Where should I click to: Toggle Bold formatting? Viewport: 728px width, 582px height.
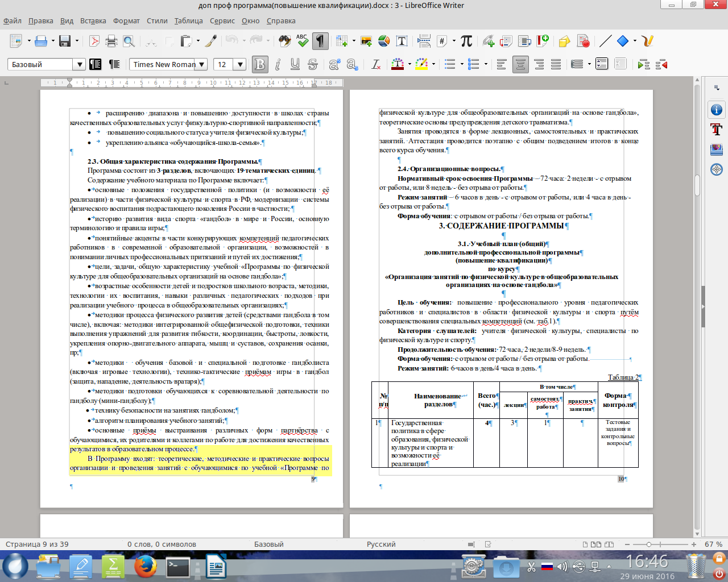260,64
